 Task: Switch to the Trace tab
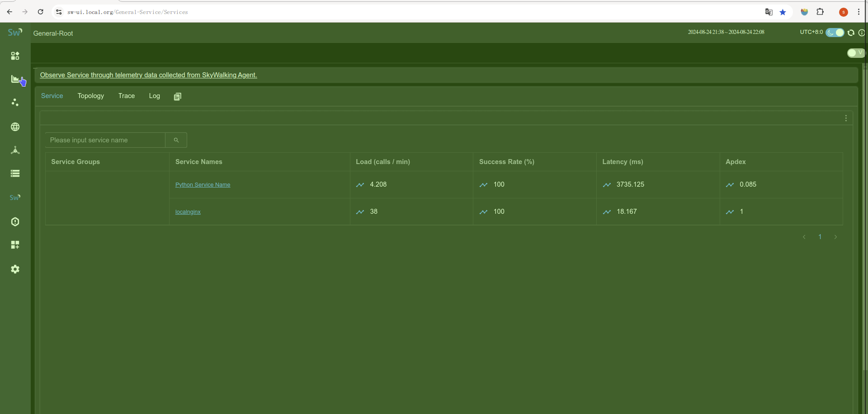coord(127,96)
